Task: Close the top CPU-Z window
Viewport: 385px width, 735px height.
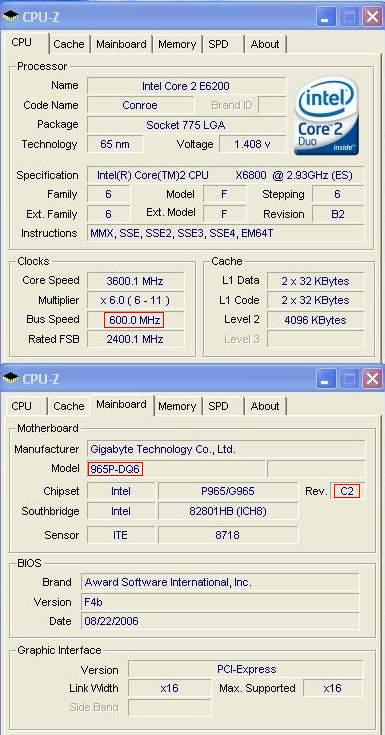Action: [372, 17]
